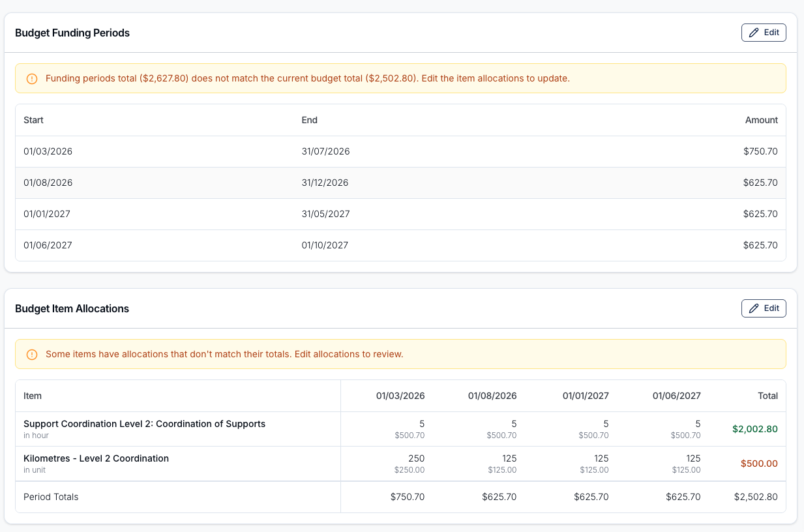This screenshot has height=532, width=804.
Task: Click the 250 unit allocation for Kilometres
Action: click(416, 458)
